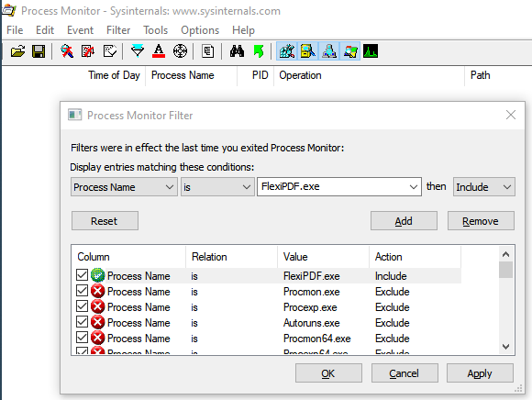Open the Help menu
The height and width of the screenshot is (400, 532).
tap(243, 30)
